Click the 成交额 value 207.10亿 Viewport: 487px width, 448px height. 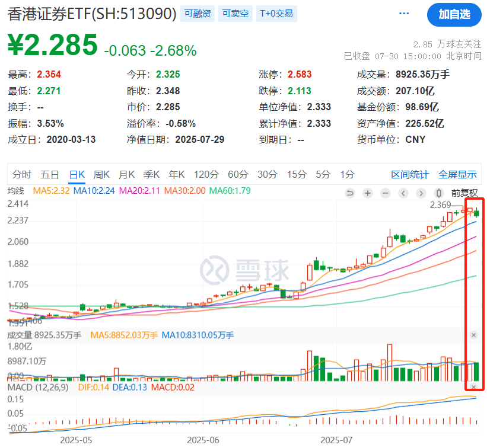[x=415, y=91]
